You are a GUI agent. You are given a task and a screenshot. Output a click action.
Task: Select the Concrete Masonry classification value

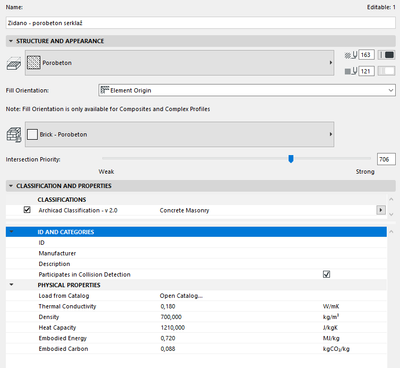coord(184,210)
